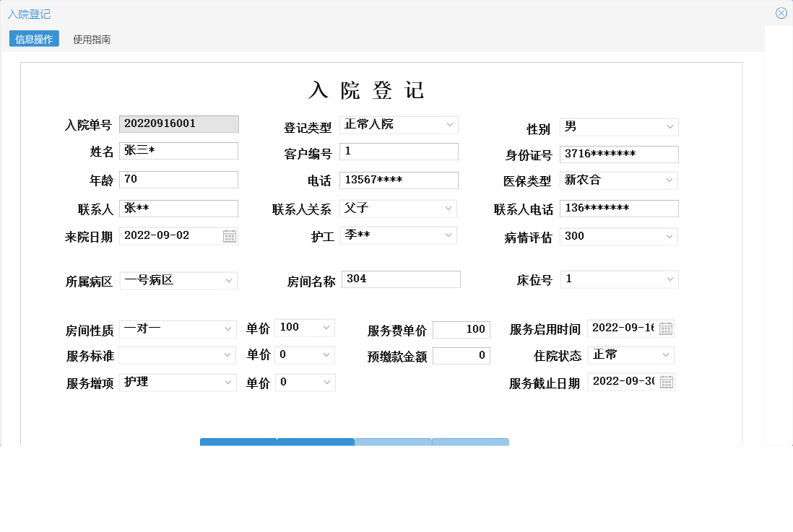Open the 服务截止日期 calendar picker
793x532 pixels.
tap(666, 382)
